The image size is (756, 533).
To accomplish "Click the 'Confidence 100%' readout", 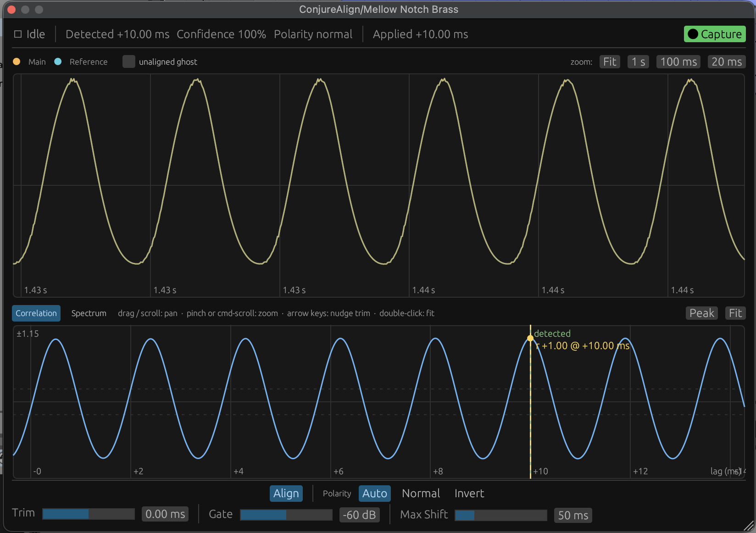I will point(221,34).
